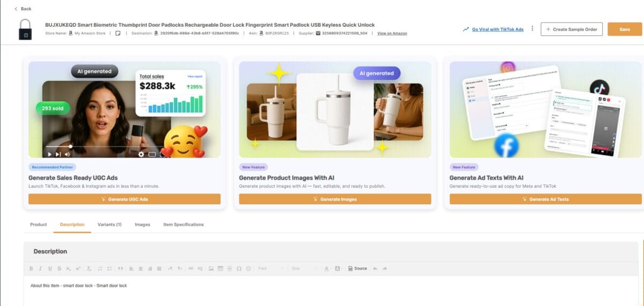Toggle strikethrough formatting in editor toolbar
Image resolution: width=644 pixels, height=306 pixels.
pyautogui.click(x=59, y=268)
